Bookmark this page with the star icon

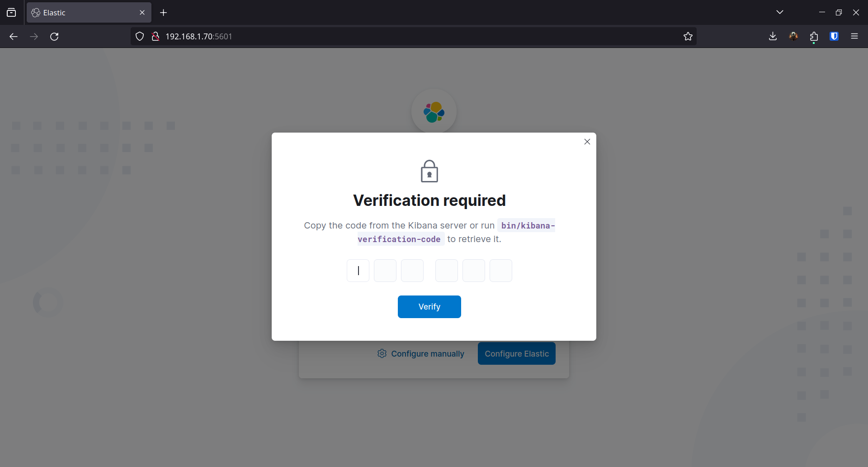coord(688,37)
